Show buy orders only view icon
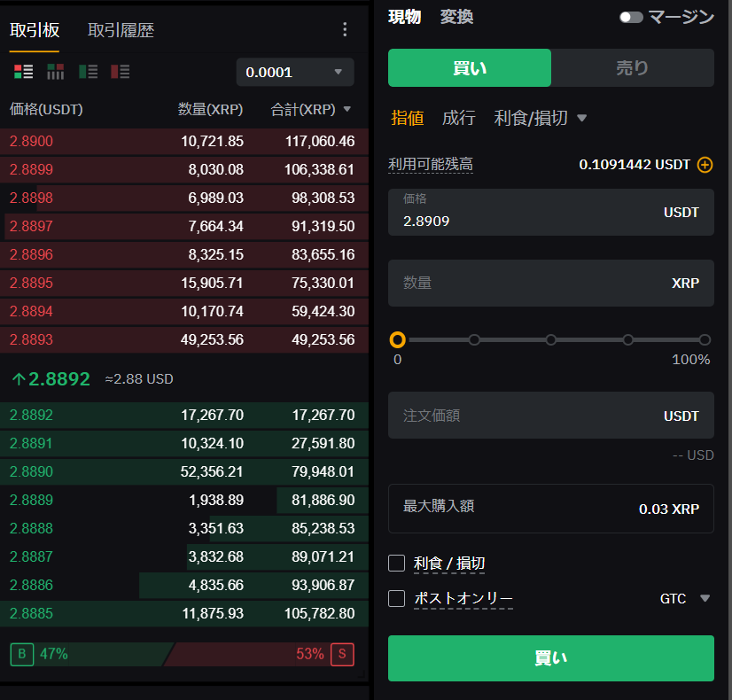 pos(88,72)
